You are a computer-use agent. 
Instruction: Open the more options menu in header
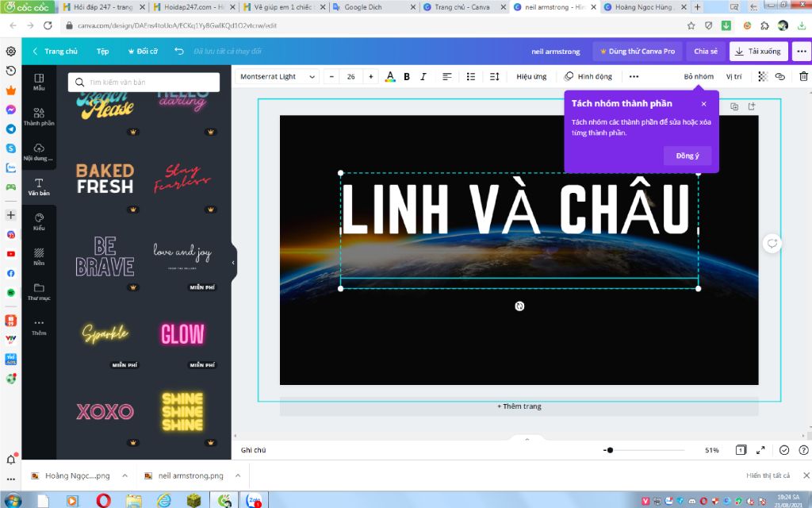(801, 52)
